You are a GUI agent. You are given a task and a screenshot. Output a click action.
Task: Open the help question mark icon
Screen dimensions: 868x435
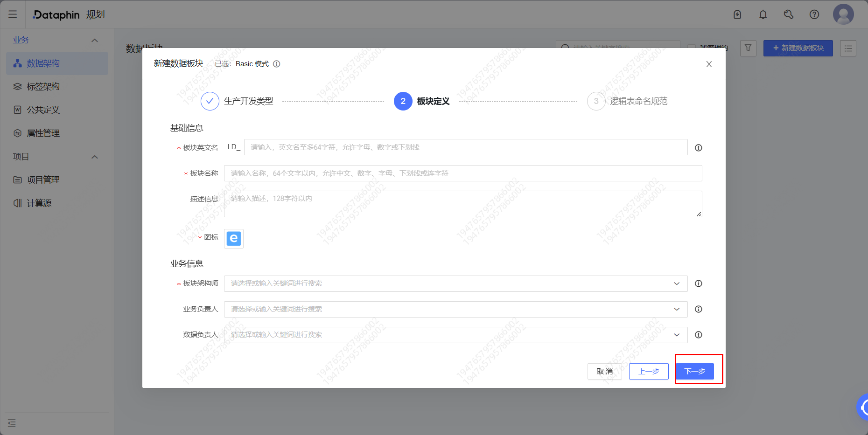tap(814, 14)
